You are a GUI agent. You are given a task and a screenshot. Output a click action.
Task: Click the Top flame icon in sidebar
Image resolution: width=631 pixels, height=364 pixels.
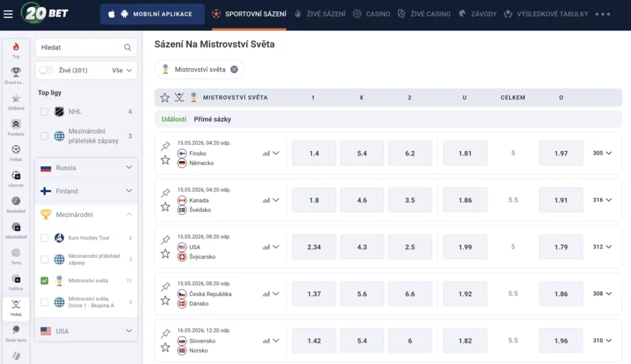pyautogui.click(x=16, y=50)
